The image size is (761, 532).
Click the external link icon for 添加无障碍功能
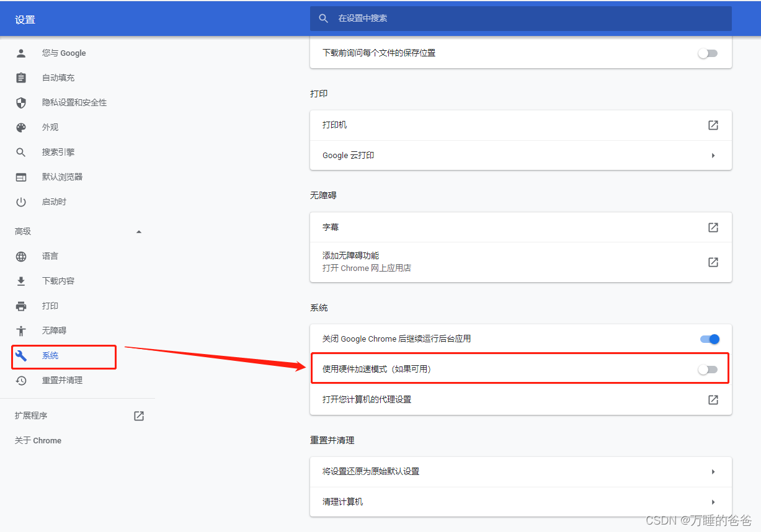(x=713, y=262)
